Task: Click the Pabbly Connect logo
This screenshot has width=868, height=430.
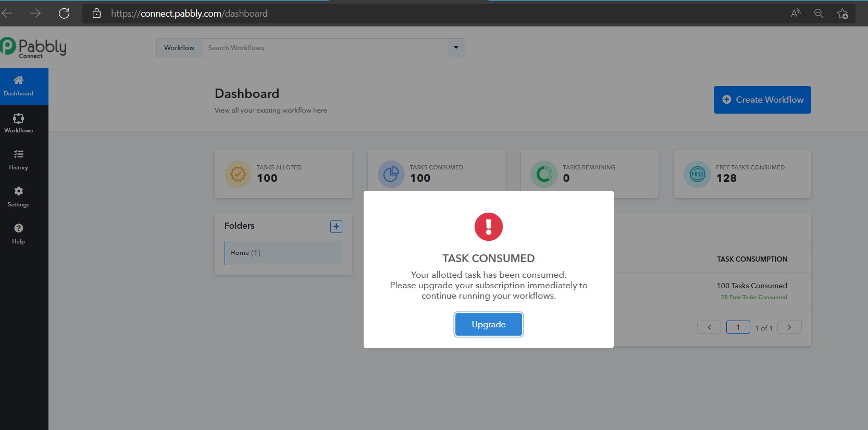Action: pos(34,47)
